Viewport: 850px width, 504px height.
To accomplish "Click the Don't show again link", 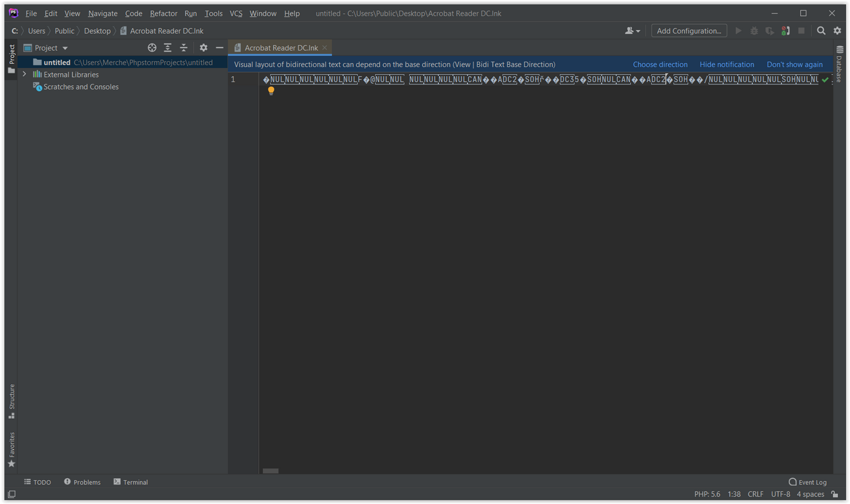I will [x=795, y=64].
